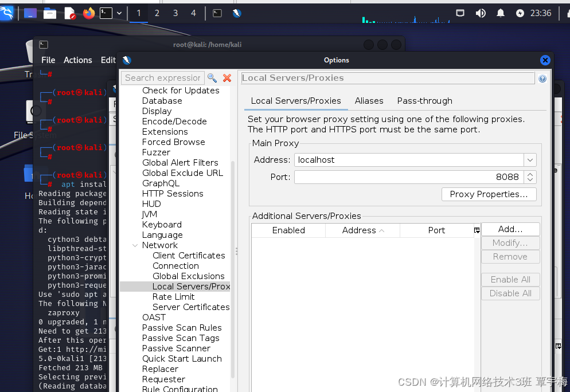Switch to the Pass-through tab

[424, 101]
